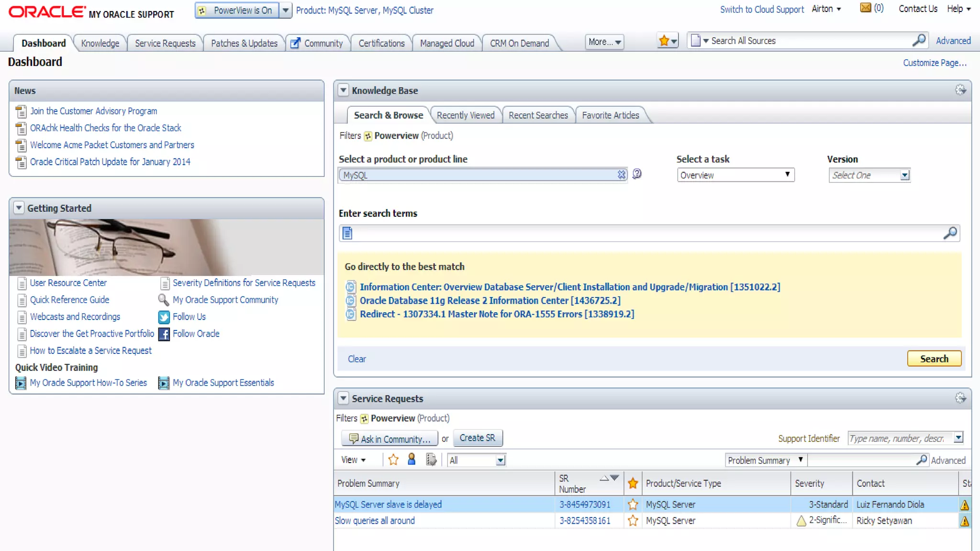Click help icon beside product field
The width and height of the screenshot is (980, 551).
click(637, 174)
